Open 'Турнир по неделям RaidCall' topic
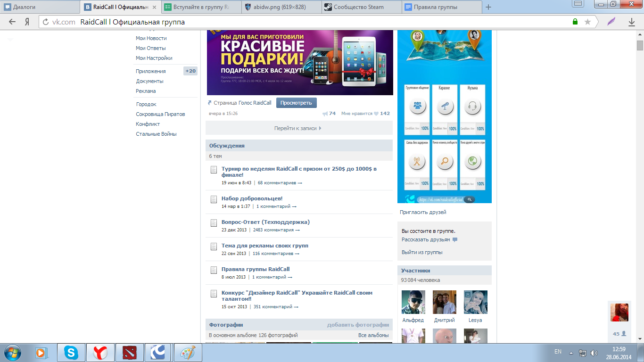The image size is (644, 362). (299, 172)
